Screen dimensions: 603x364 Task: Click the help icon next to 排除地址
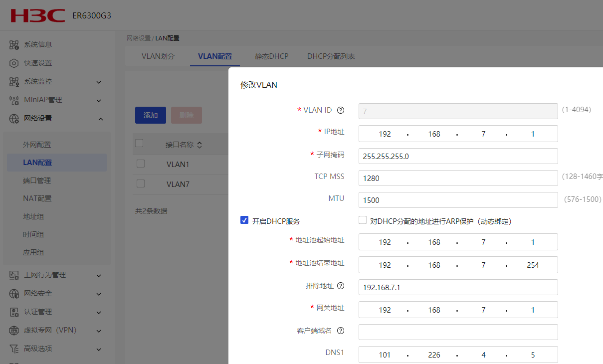341,286
